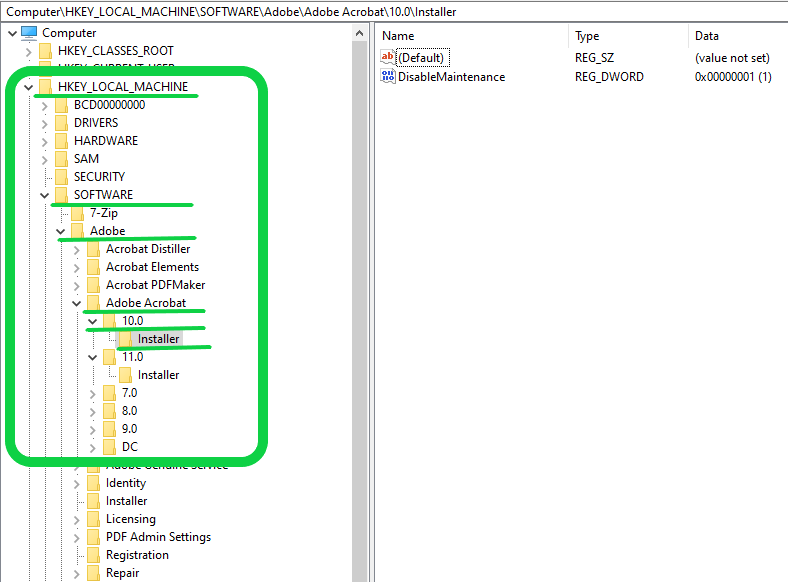The width and height of the screenshot is (788, 582).
Task: Click the HKEY_LOCAL_MACHINE folder icon
Action: [45, 86]
